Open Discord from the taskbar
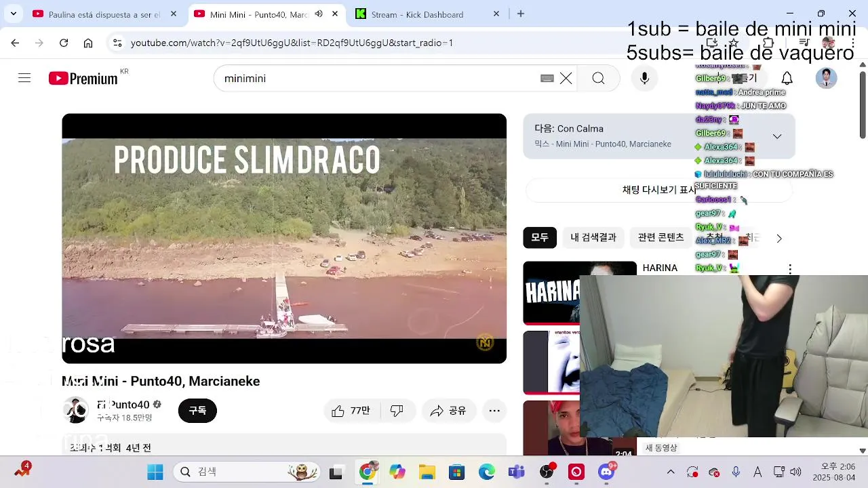The width and height of the screenshot is (868, 488). [606, 472]
